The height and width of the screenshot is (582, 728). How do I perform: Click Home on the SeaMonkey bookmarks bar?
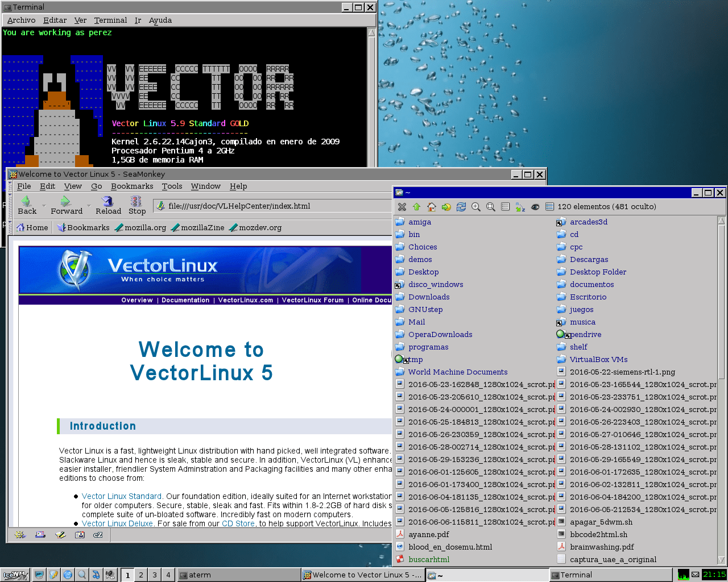click(x=32, y=227)
